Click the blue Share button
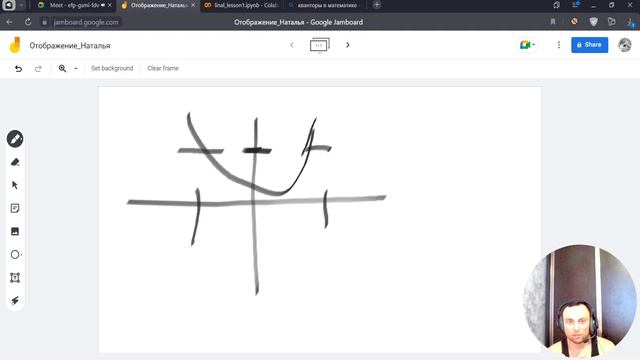The image size is (640, 360). pos(589,45)
